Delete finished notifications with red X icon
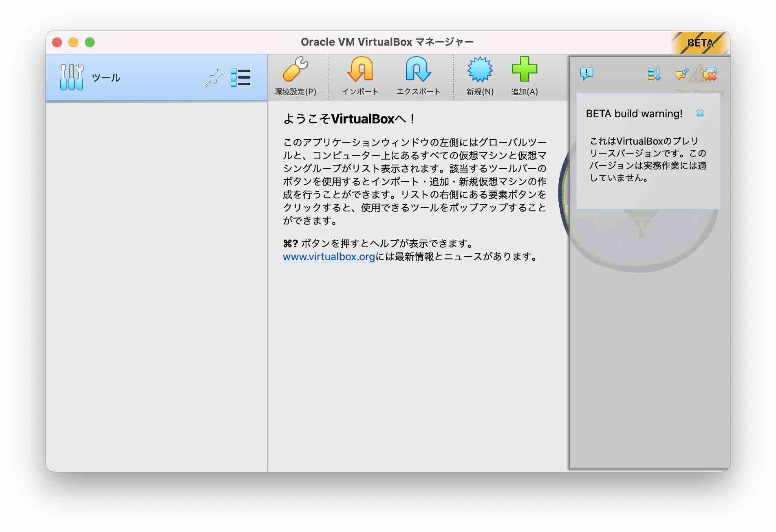 [x=710, y=75]
